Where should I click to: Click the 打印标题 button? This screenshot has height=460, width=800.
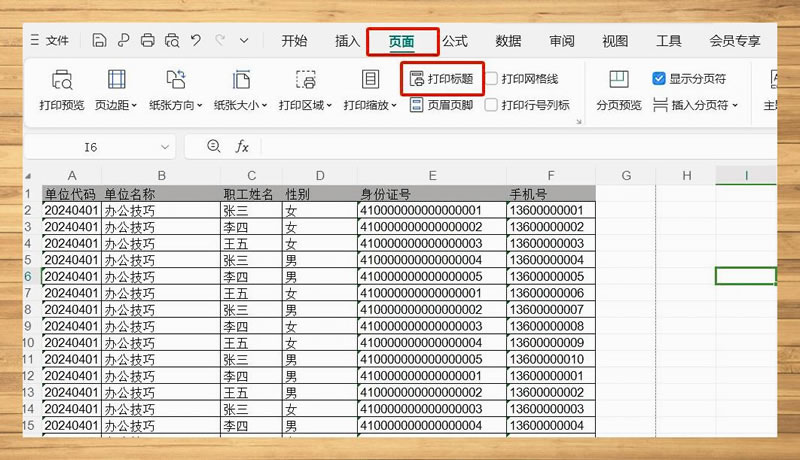click(x=442, y=79)
